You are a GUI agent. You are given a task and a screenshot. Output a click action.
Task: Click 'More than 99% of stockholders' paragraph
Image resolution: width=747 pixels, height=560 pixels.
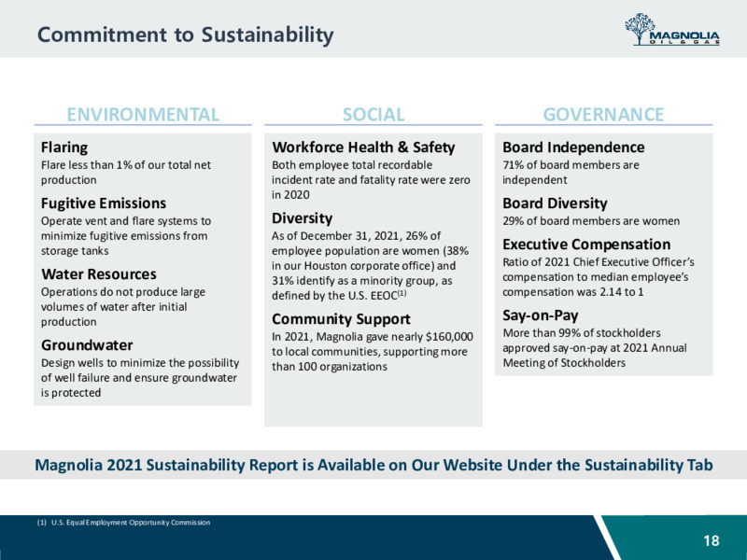(595, 347)
